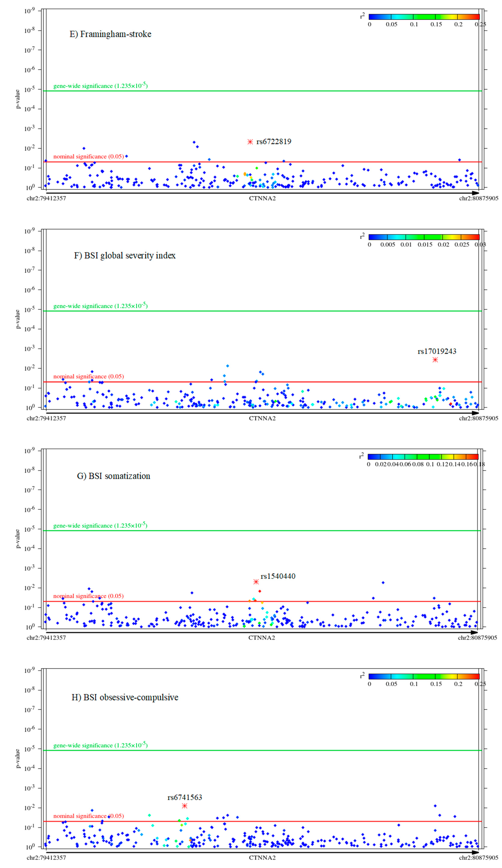Click chr2:80875905 label under panel F

tap(478, 418)
